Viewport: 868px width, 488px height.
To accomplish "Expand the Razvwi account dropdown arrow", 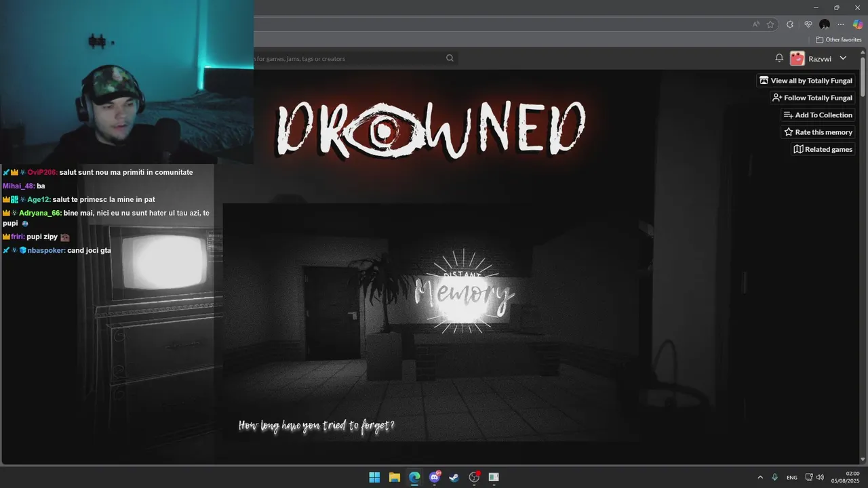I will click(x=843, y=58).
